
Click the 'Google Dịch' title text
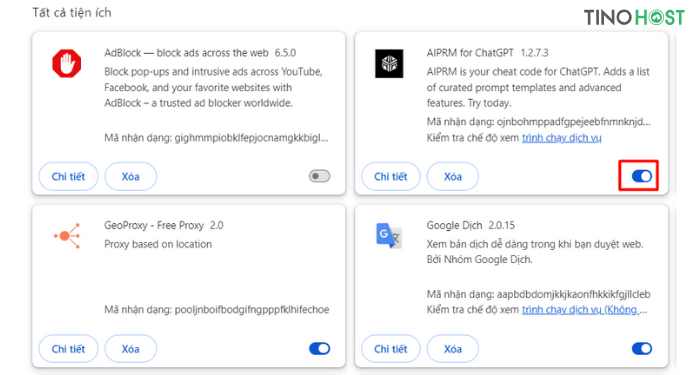click(x=454, y=225)
